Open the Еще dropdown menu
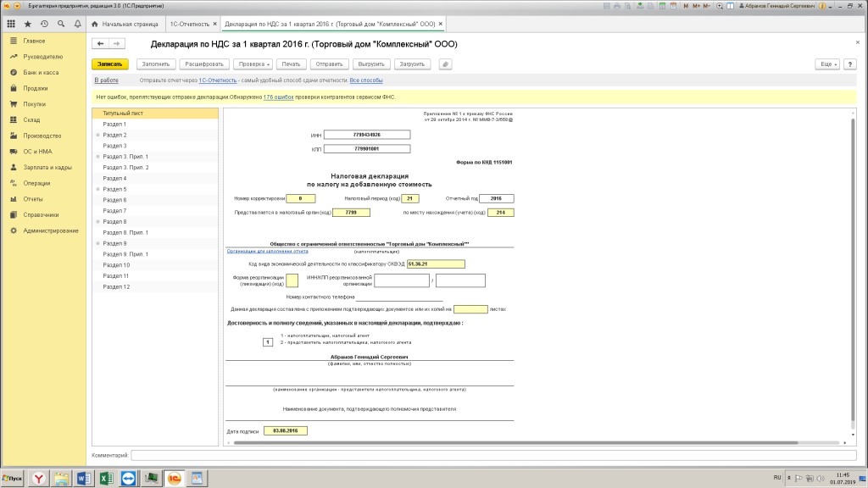 click(x=827, y=64)
